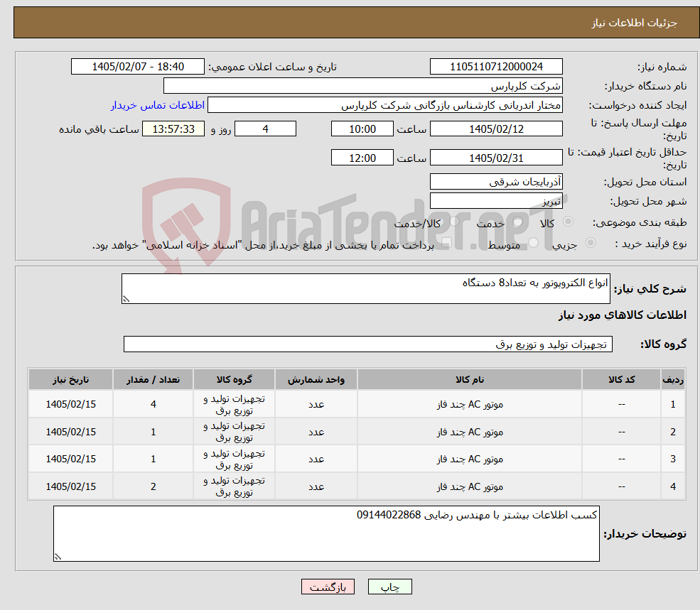Image resolution: width=700 pixels, height=610 pixels.
Task: Click the response deadline time 10:00 field
Action: click(362, 129)
